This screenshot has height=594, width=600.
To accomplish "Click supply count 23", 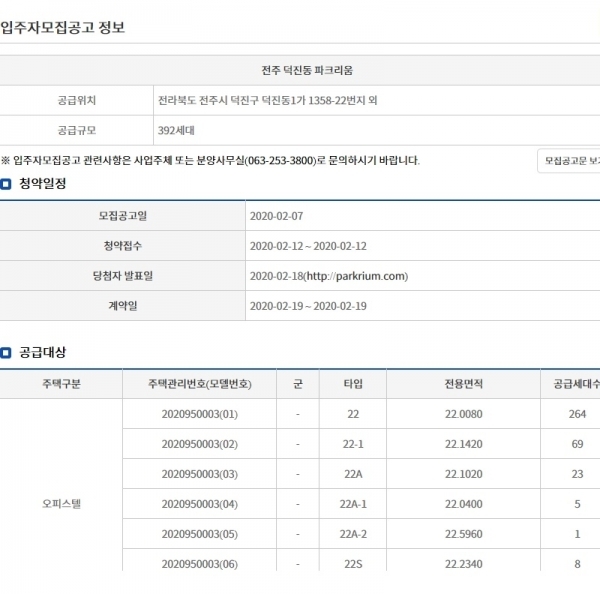I will (577, 474).
